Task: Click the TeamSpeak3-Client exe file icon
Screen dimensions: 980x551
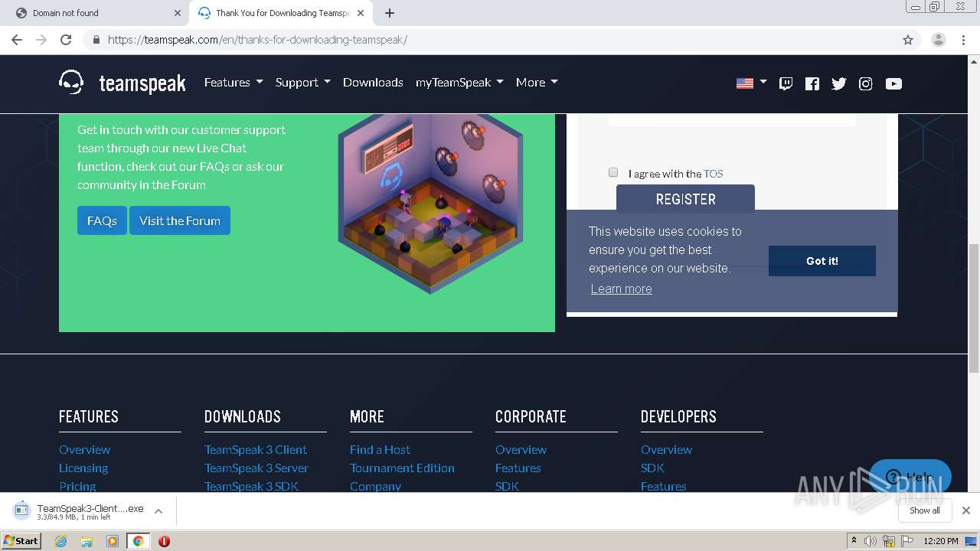Action: click(x=21, y=510)
